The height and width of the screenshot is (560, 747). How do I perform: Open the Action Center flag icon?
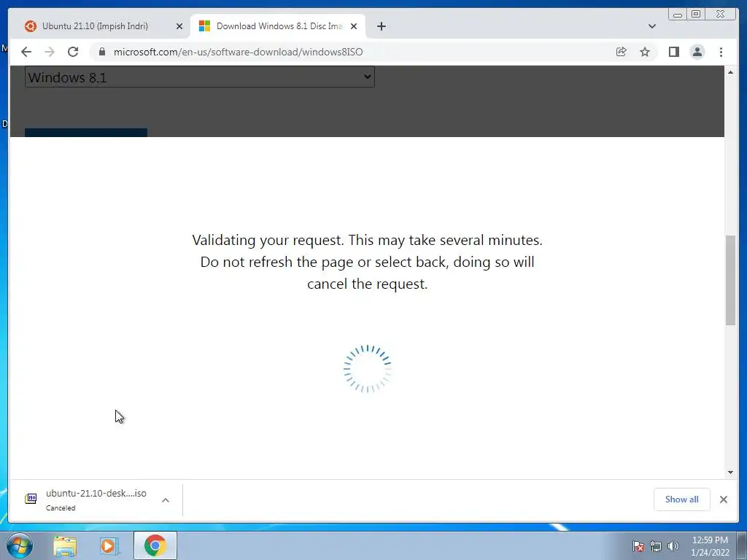click(638, 546)
